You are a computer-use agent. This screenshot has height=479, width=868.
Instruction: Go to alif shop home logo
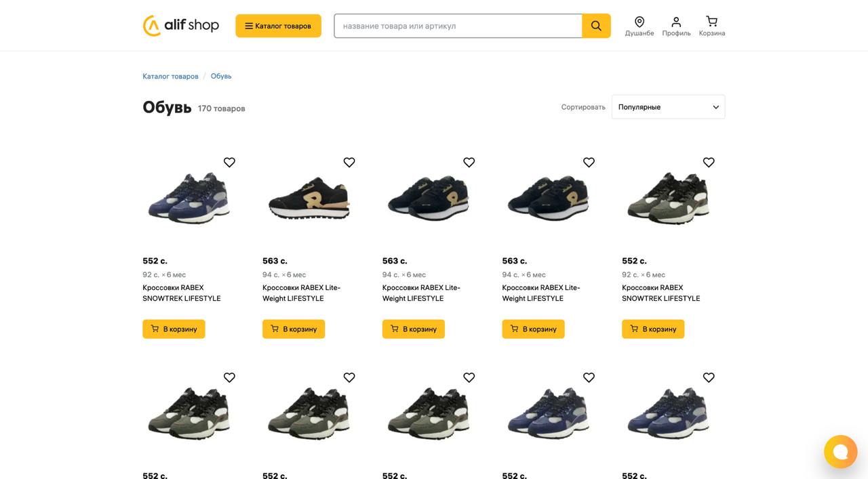click(x=181, y=26)
